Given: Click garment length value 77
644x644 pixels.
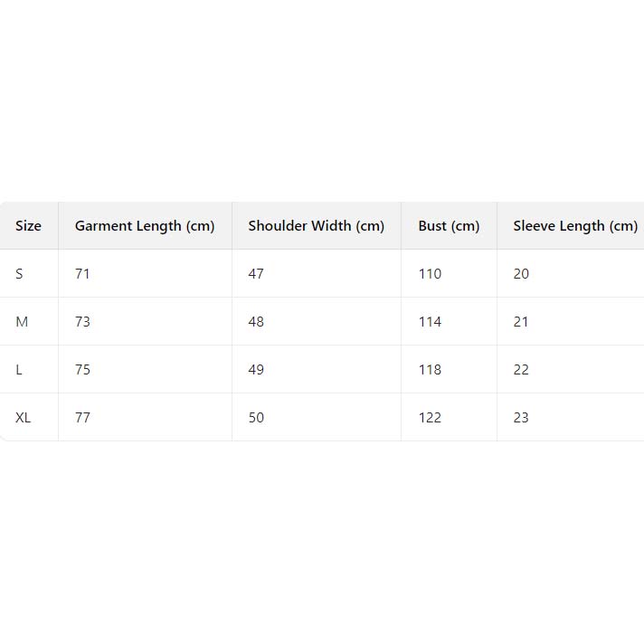Looking at the screenshot, I should 82,418.
